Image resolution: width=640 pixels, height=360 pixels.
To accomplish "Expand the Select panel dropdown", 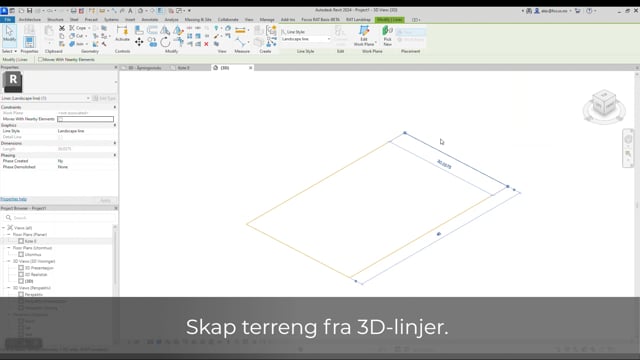I will (x=9, y=51).
